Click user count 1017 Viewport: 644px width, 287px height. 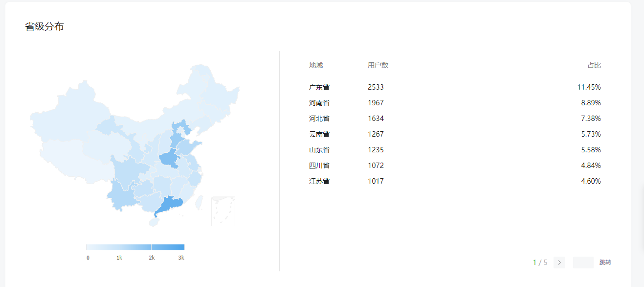pos(376,181)
